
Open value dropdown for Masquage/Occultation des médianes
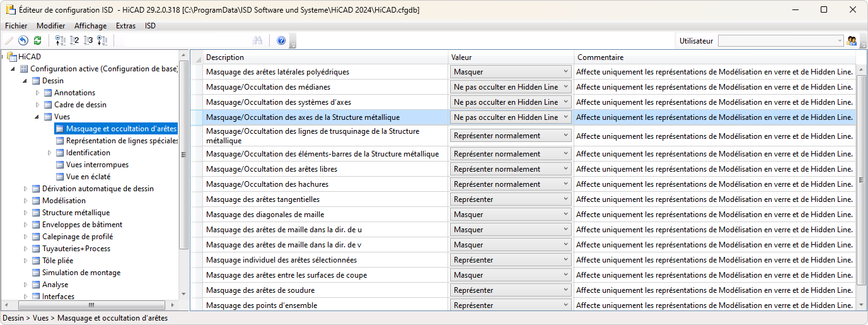pyautogui.click(x=511, y=87)
